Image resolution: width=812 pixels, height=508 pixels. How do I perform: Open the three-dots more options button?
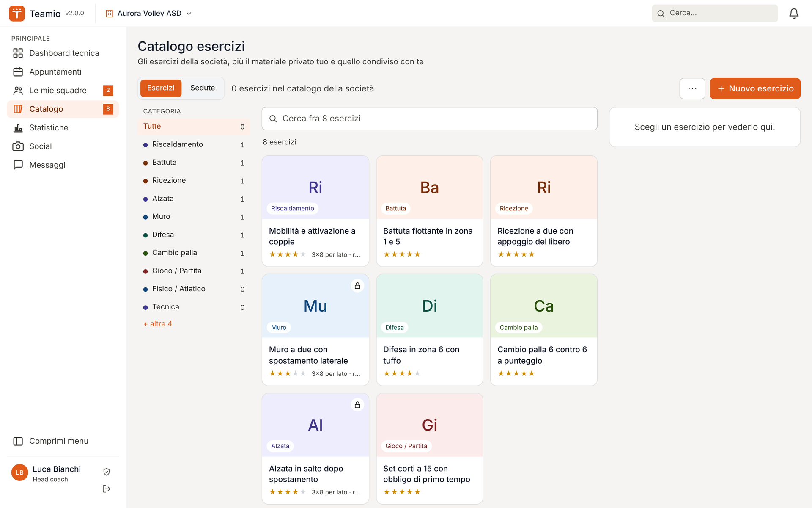[x=692, y=88]
